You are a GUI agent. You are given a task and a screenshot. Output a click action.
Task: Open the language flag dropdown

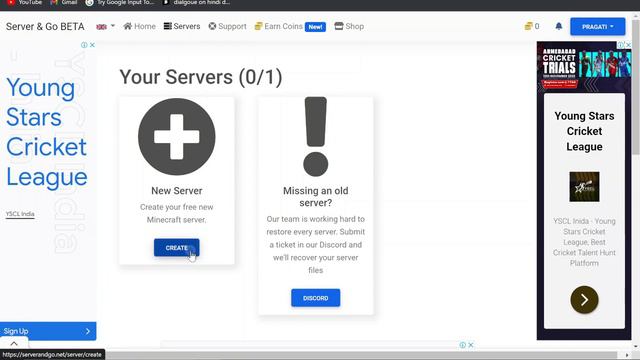tap(105, 27)
